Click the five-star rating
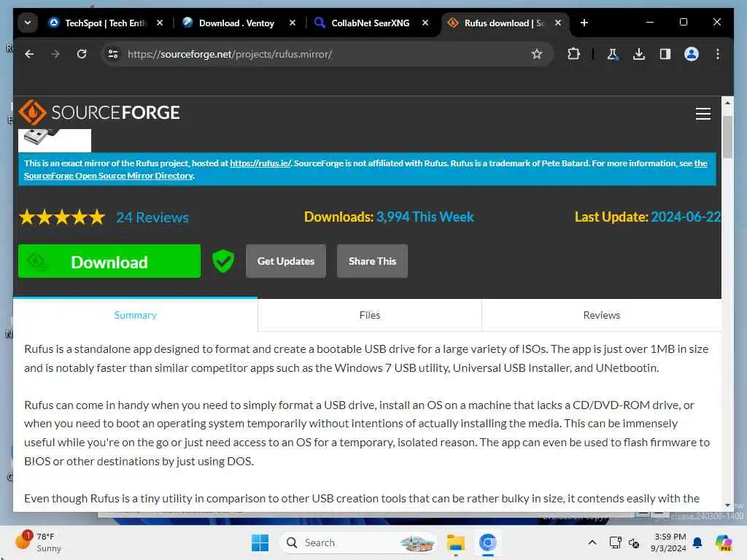 pos(62,217)
